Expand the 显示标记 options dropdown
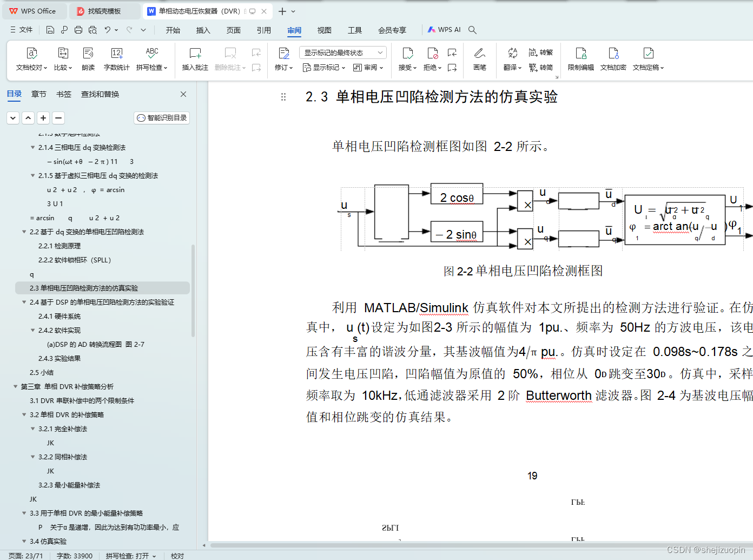 (324, 68)
